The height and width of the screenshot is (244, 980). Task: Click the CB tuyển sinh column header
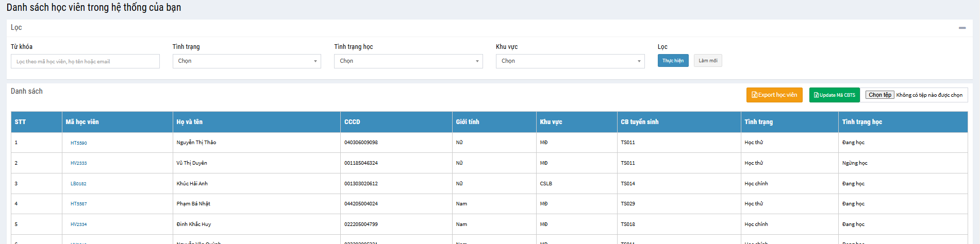(x=639, y=122)
